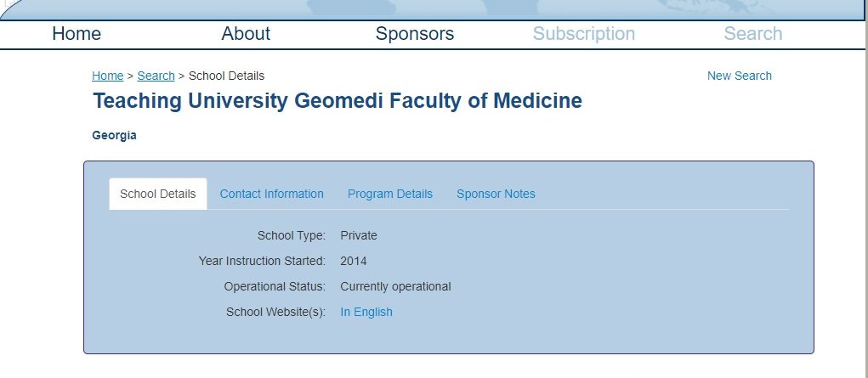Click the Teaching University Geomedi heading
This screenshot has width=868, height=378.
pos(338,101)
